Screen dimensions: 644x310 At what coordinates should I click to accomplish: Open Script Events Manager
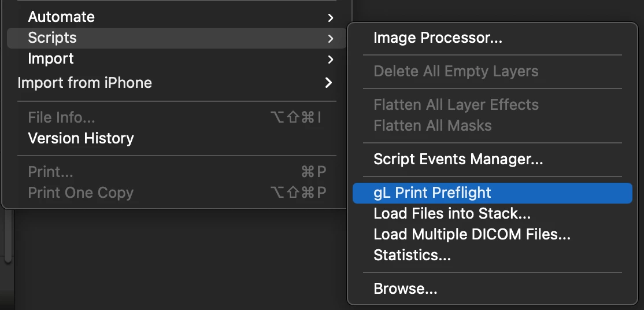(x=458, y=159)
